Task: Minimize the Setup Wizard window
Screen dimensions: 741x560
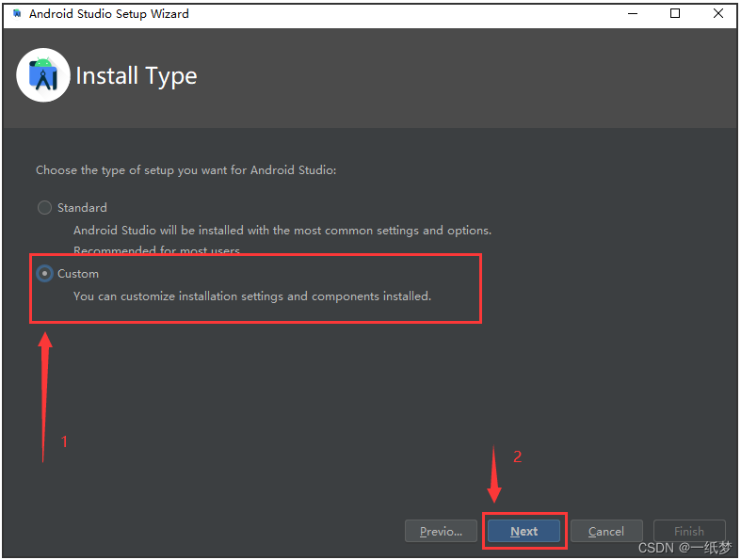Action: (x=633, y=14)
